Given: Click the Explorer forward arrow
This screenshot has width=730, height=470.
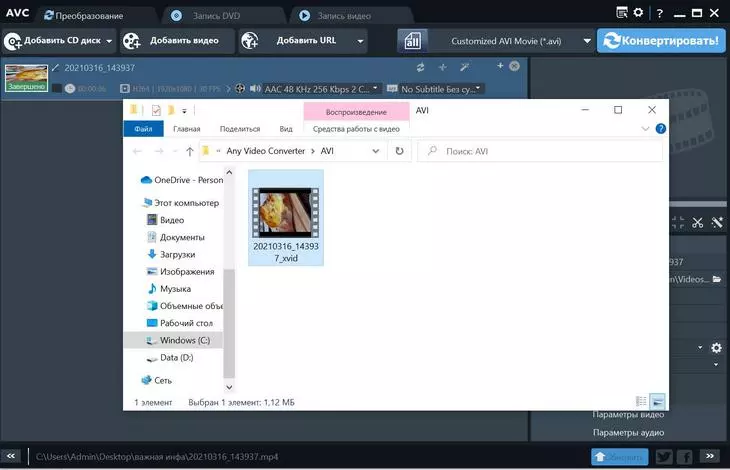Looking at the screenshot, I should (159, 151).
